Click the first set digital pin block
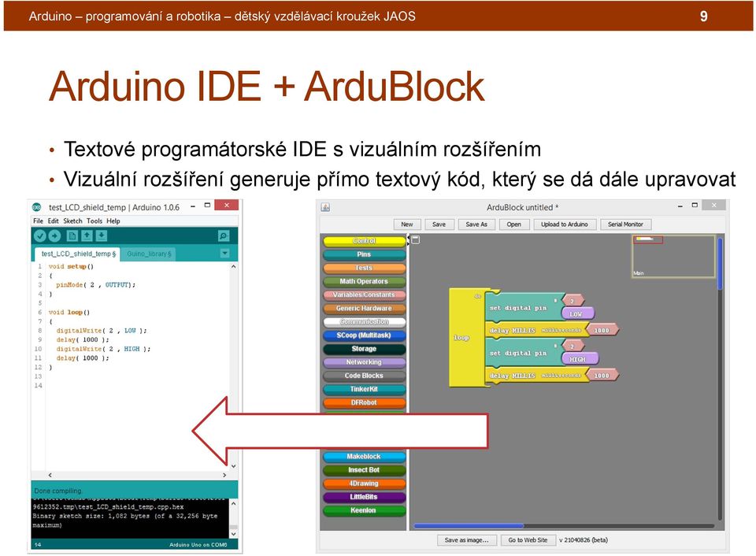The width and height of the screenshot is (756, 556). (x=524, y=307)
